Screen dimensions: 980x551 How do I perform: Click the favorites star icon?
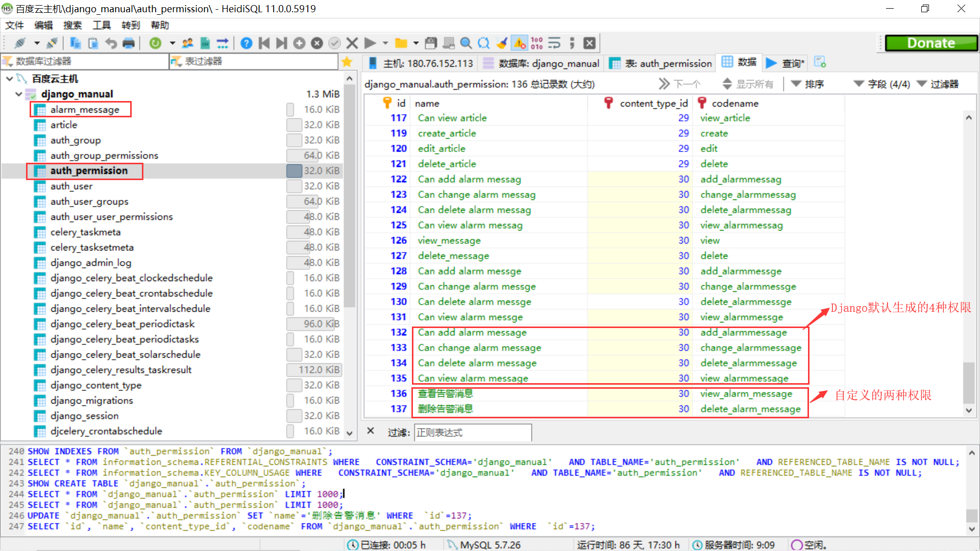(x=347, y=62)
